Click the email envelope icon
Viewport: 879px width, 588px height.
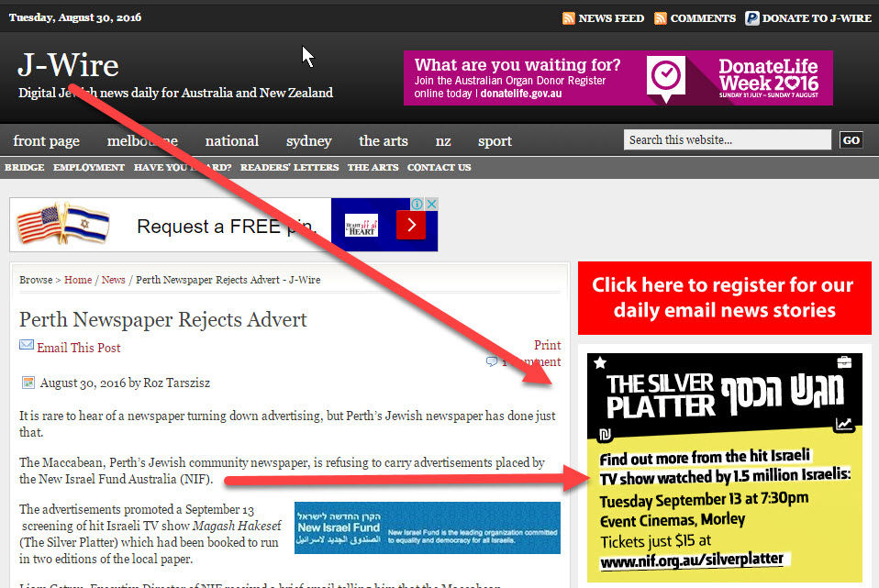click(x=27, y=345)
